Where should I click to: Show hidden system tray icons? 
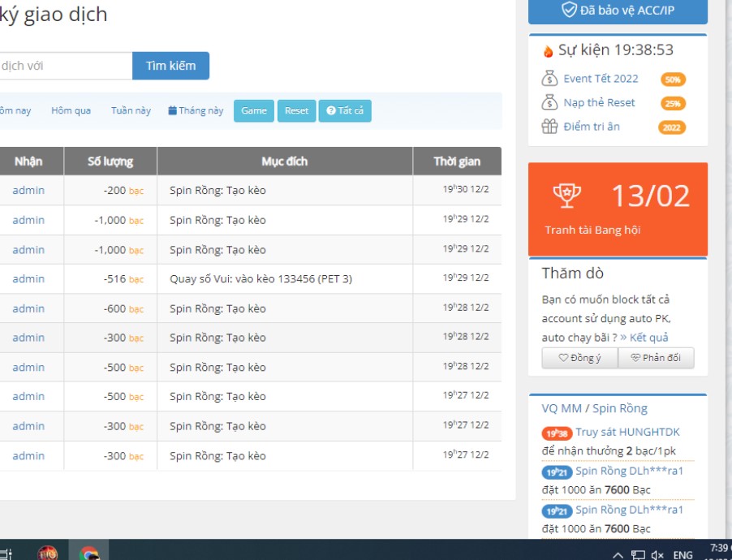pyautogui.click(x=618, y=555)
